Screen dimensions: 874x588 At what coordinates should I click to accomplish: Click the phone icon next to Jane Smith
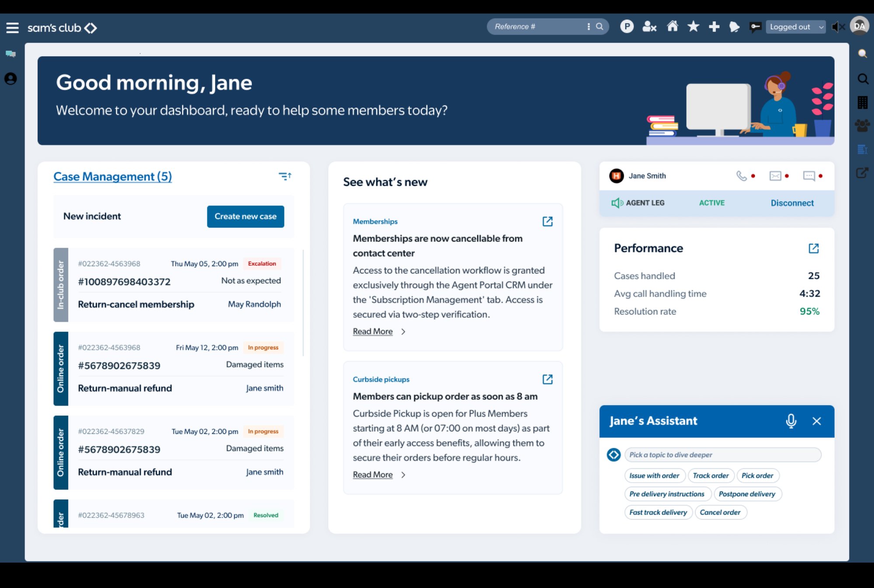tap(741, 176)
